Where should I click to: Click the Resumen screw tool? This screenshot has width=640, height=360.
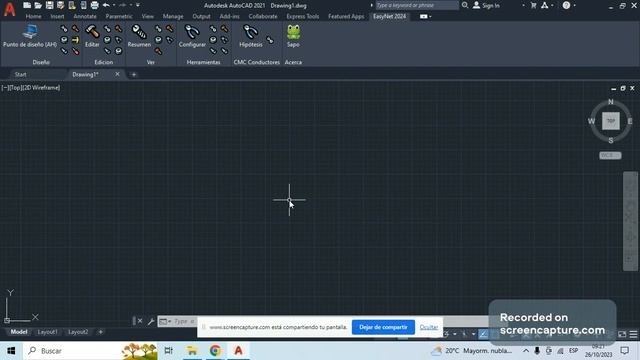[139, 36]
